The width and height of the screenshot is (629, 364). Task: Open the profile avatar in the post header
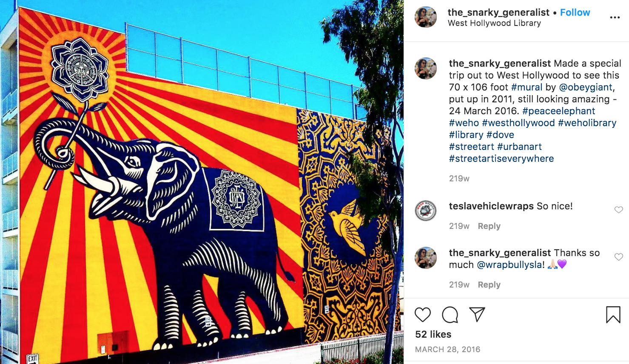tap(426, 17)
